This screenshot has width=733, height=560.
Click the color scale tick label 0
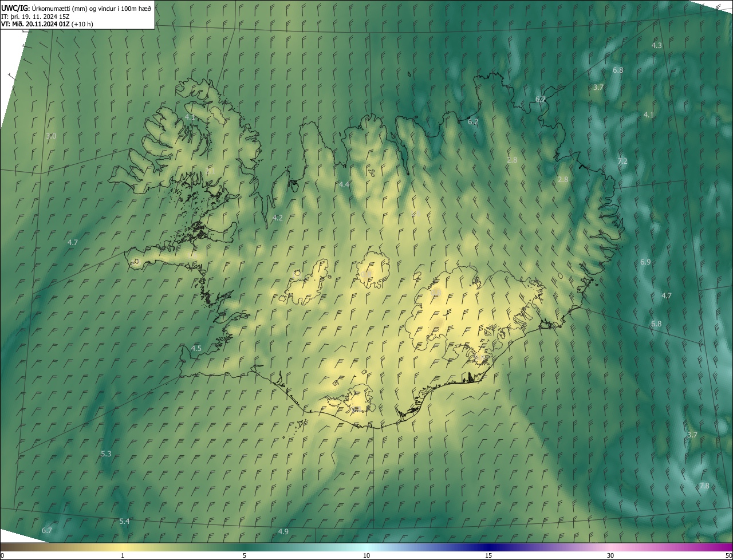(2, 555)
